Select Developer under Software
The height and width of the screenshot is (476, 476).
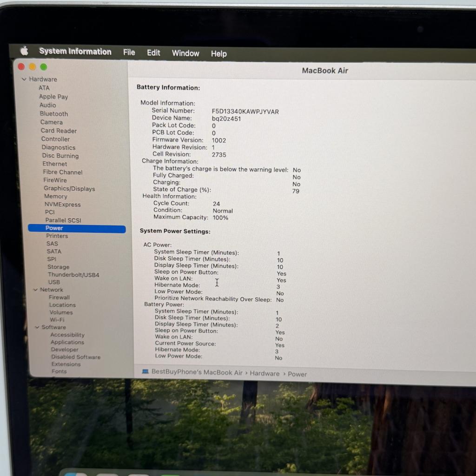[65, 350]
